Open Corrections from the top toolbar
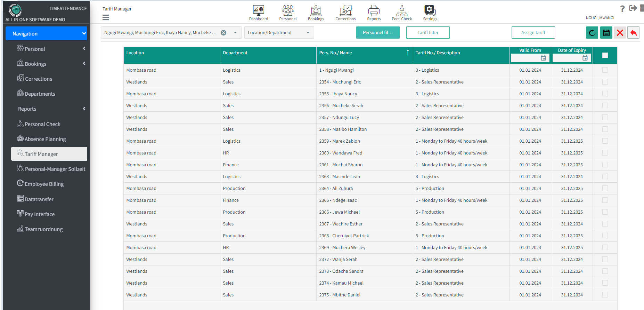Screen dimensions: 644x310 [345, 13]
